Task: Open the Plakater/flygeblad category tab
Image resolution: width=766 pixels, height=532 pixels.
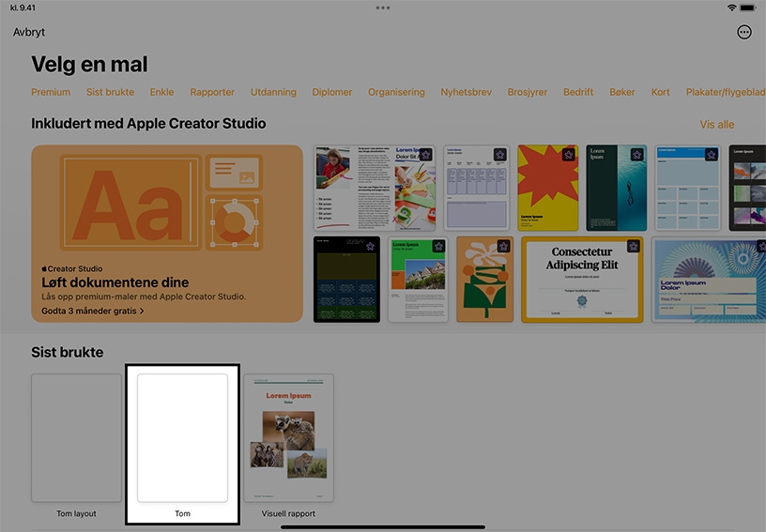Action: click(726, 92)
